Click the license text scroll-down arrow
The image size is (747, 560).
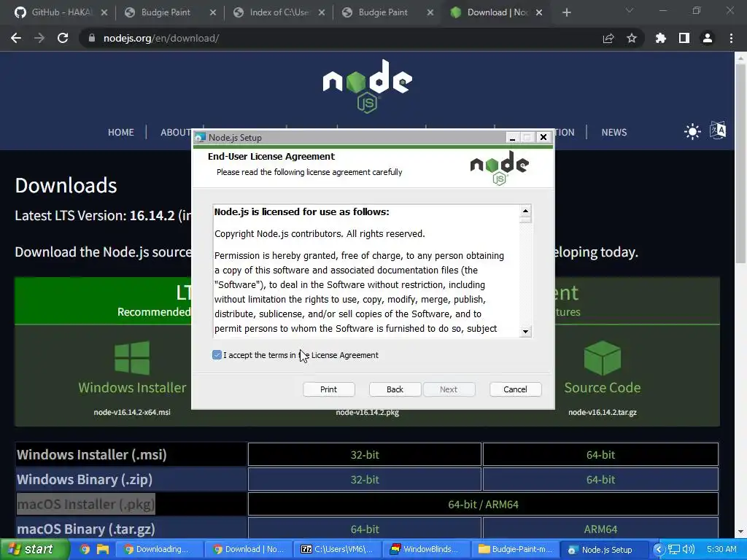coord(525,332)
